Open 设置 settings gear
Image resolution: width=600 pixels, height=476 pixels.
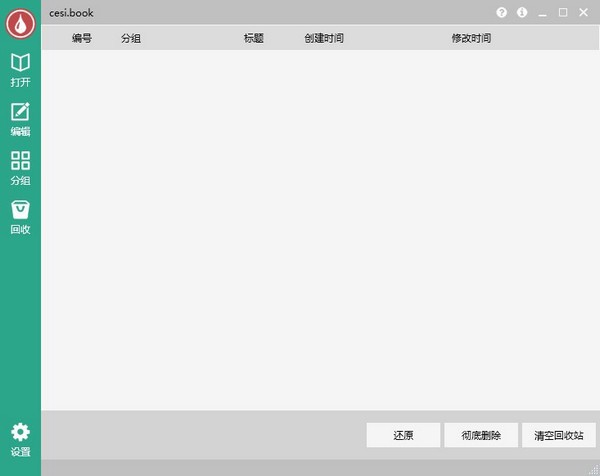20,438
